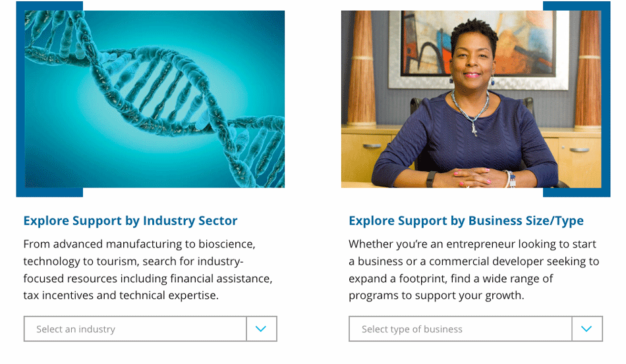Click the paragraph starting "Whether you're an entrepreneur"
This screenshot has height=364, width=626.
coord(474,270)
